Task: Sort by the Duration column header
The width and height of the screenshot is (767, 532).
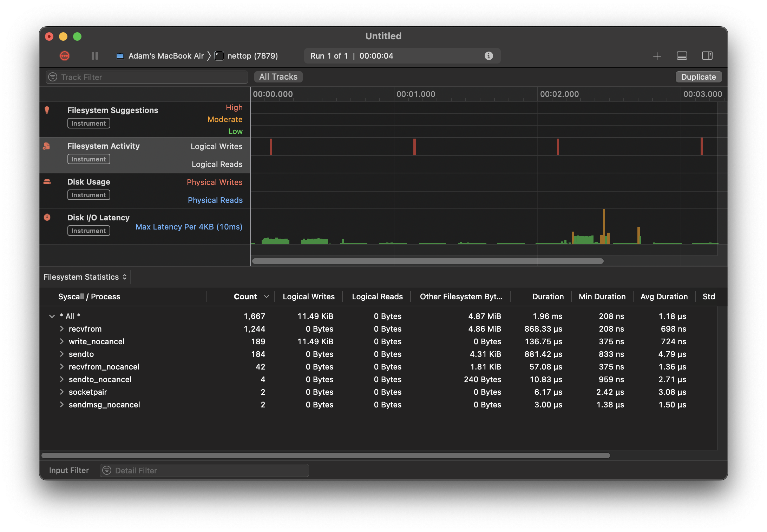Action: 548,297
